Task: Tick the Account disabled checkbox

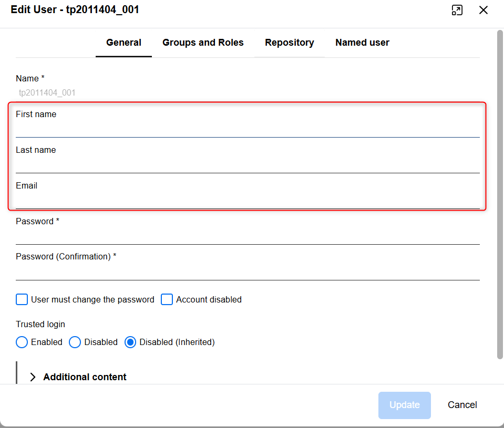Action: tap(167, 299)
